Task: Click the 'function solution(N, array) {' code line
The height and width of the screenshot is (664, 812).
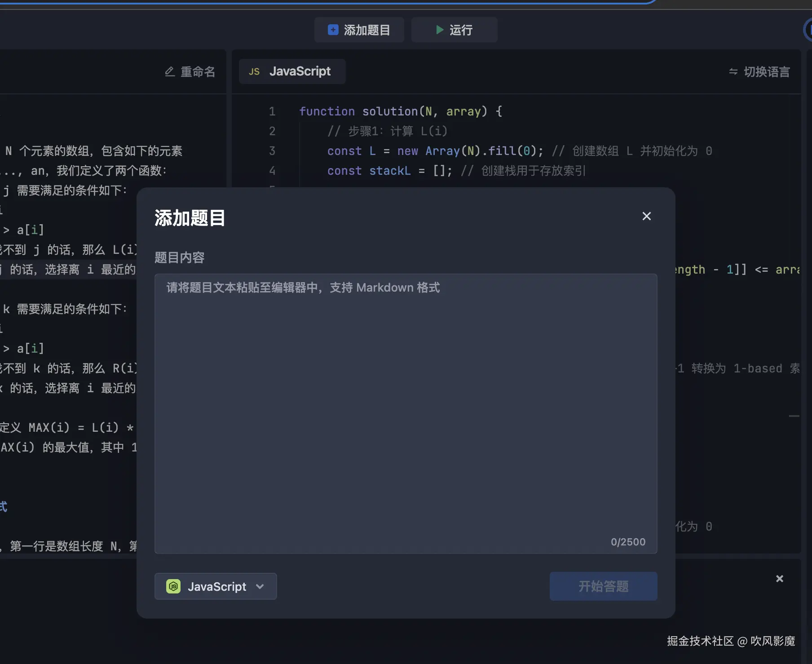Action: coord(401,111)
